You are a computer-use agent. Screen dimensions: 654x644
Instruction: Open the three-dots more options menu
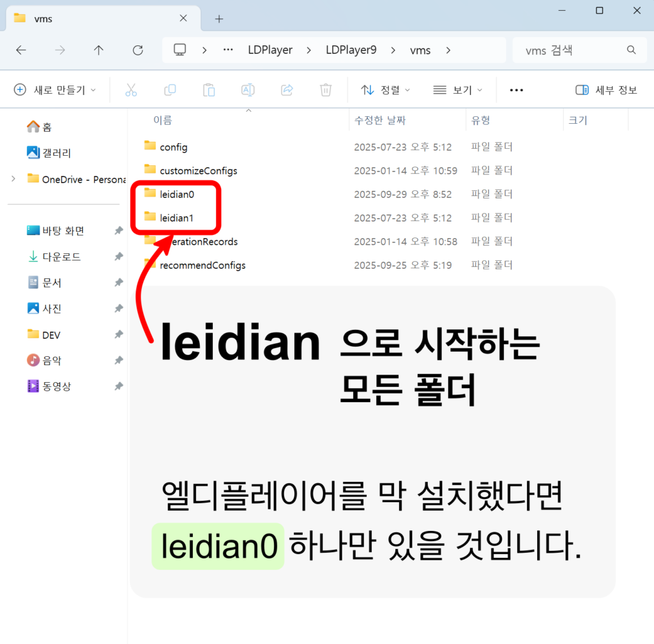(517, 90)
